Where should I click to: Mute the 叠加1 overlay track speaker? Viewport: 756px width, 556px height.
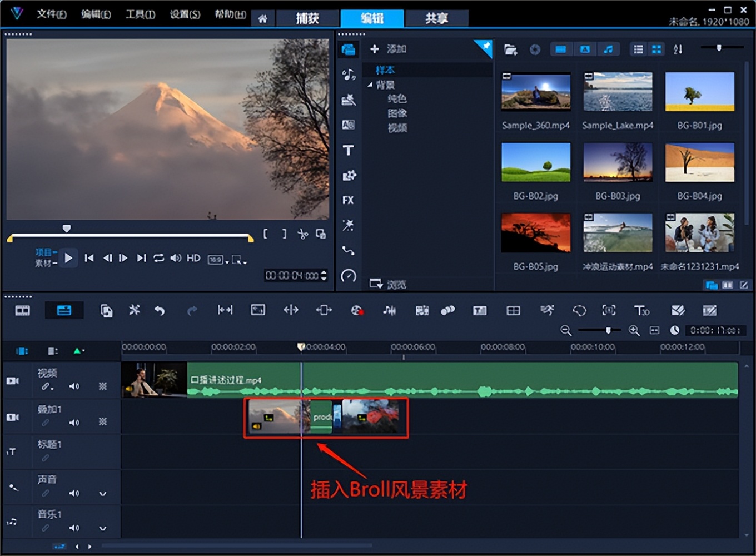74,422
